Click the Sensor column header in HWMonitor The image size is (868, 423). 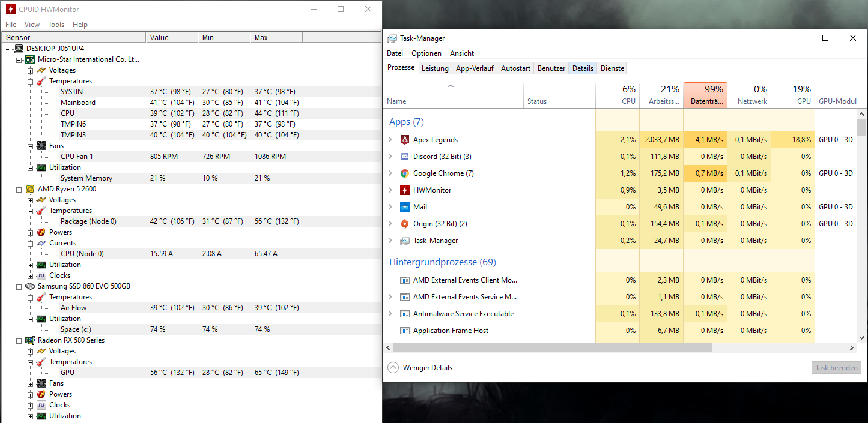click(73, 37)
